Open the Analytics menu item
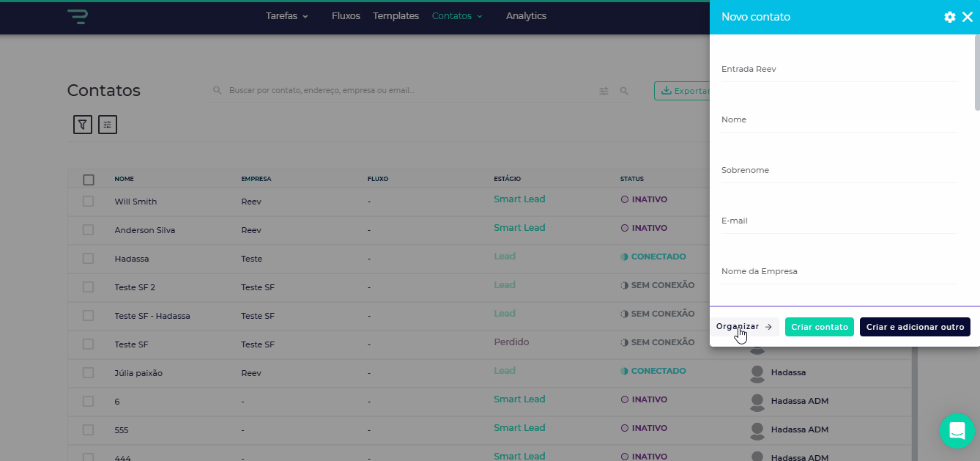The width and height of the screenshot is (980, 461). coord(526,16)
